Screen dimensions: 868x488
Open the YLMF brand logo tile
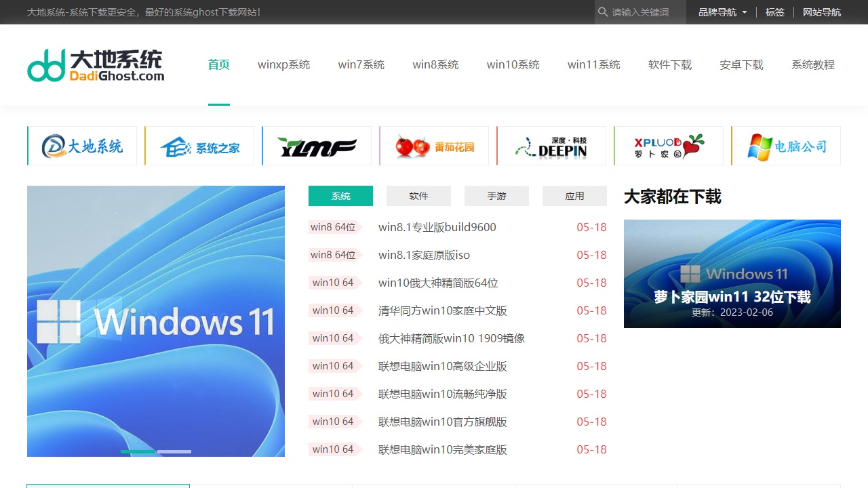coord(317,146)
